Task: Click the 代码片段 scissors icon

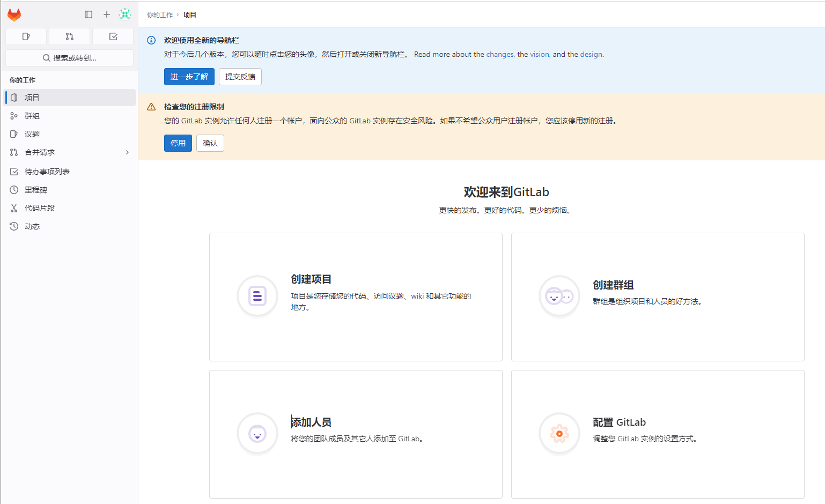Action: point(14,208)
